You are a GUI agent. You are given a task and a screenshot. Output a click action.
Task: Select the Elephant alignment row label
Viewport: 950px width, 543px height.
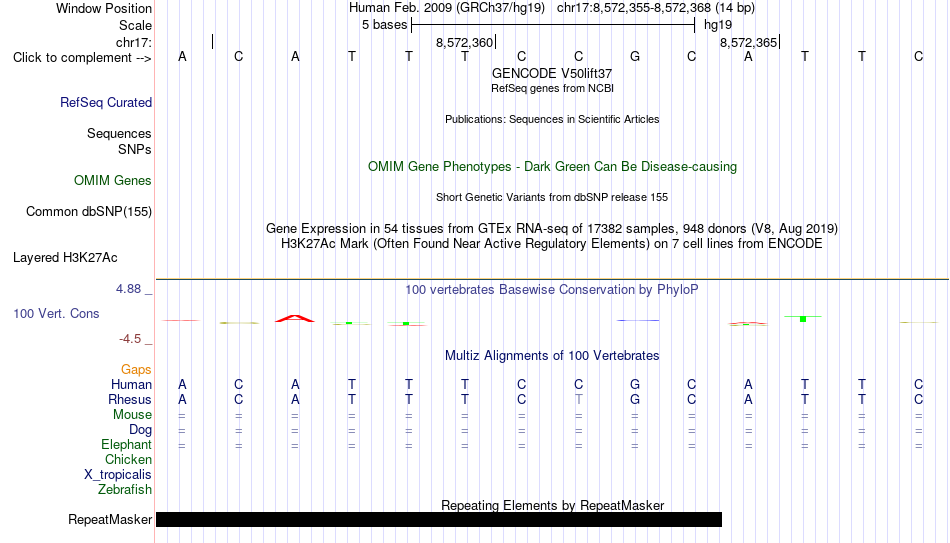click(127, 444)
